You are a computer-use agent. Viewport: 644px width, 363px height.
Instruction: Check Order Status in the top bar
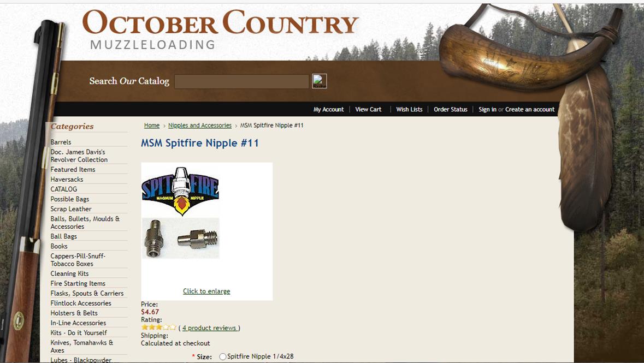451,109
